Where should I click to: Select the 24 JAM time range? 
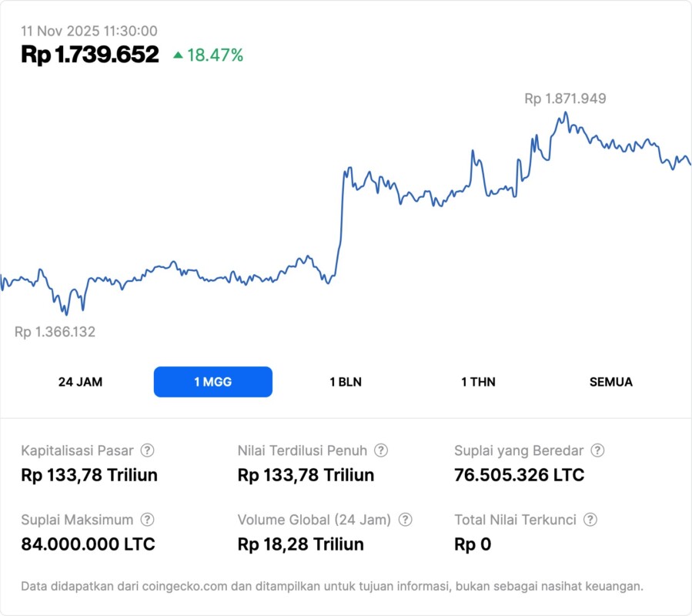pos(80,382)
